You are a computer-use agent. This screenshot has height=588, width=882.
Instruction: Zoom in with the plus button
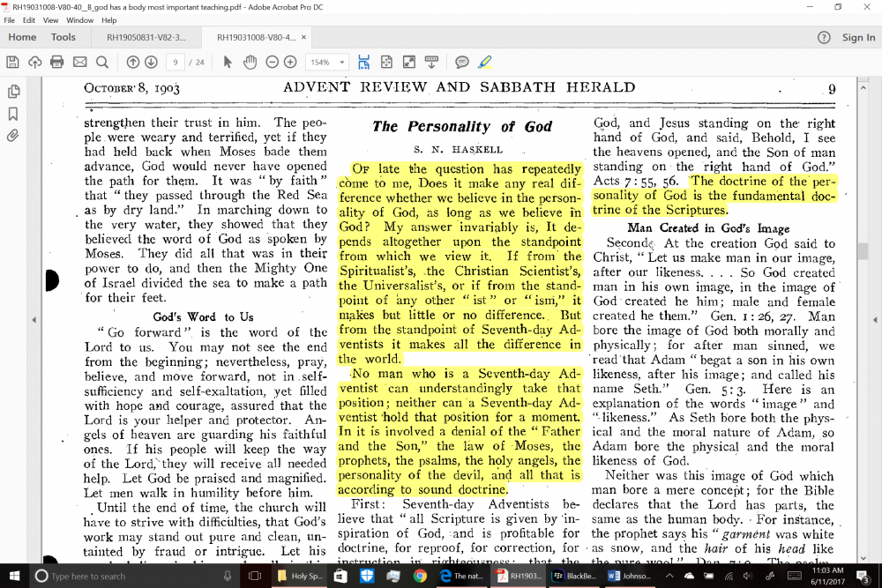tap(290, 62)
